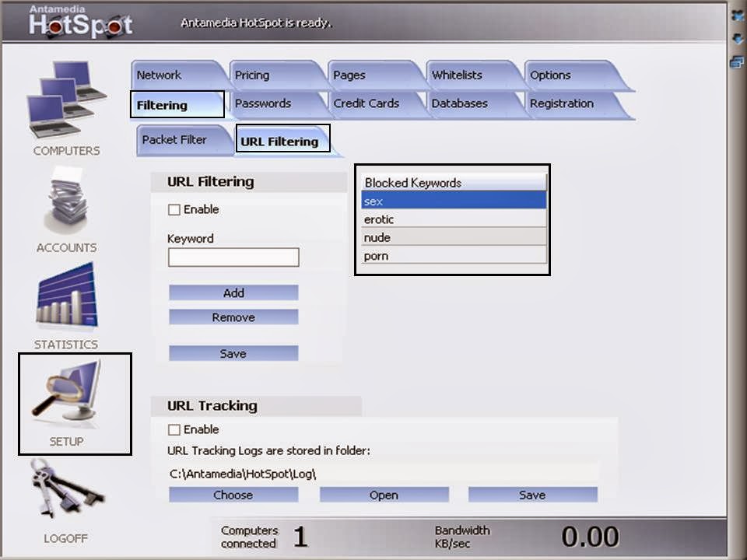Select the Options tab

[x=574, y=75]
